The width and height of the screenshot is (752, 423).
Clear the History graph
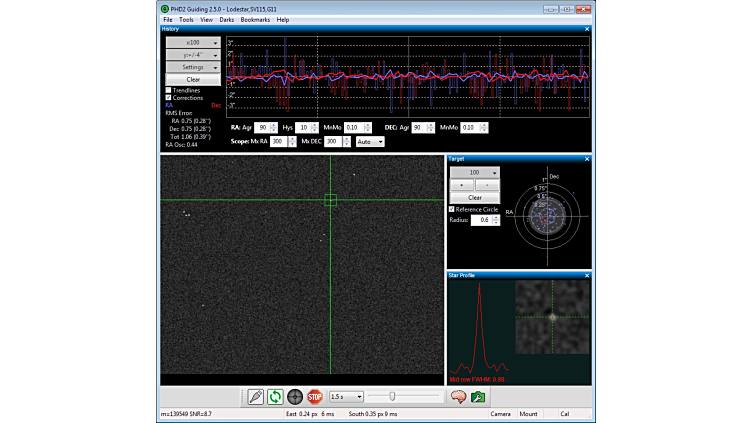coord(193,79)
